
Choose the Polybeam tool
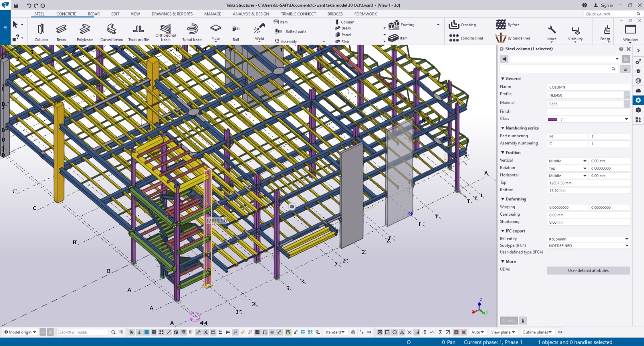(x=85, y=32)
